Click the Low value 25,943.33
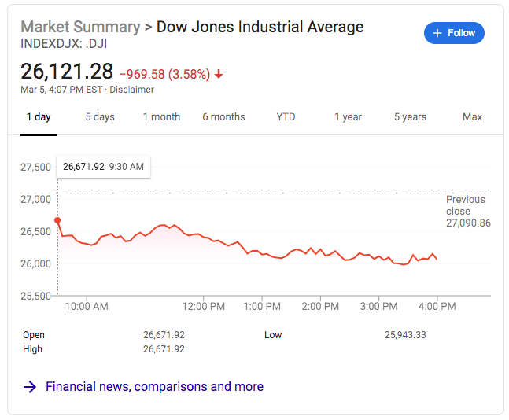Screen dimensions: 509x420 point(405,335)
